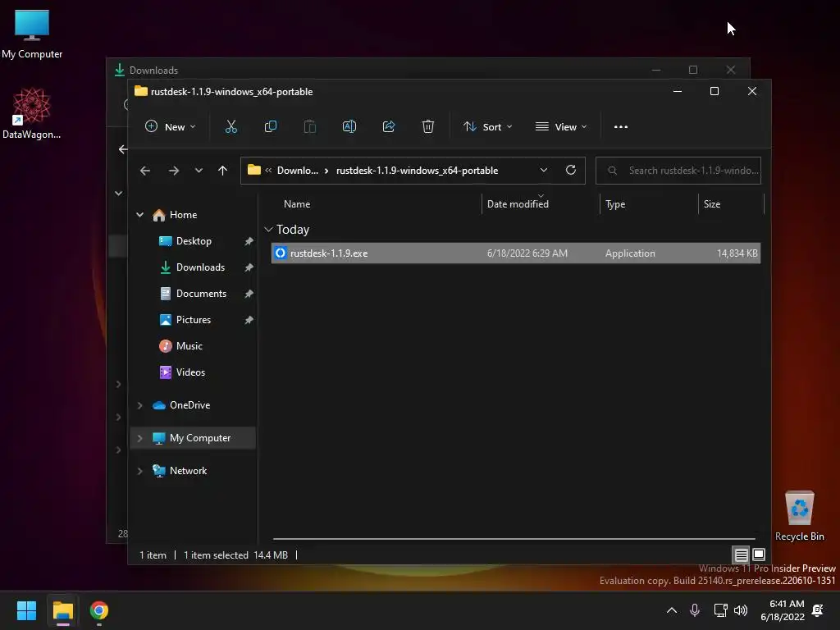Click the Downlo... breadcrumb segment
840x630 pixels.
point(297,171)
